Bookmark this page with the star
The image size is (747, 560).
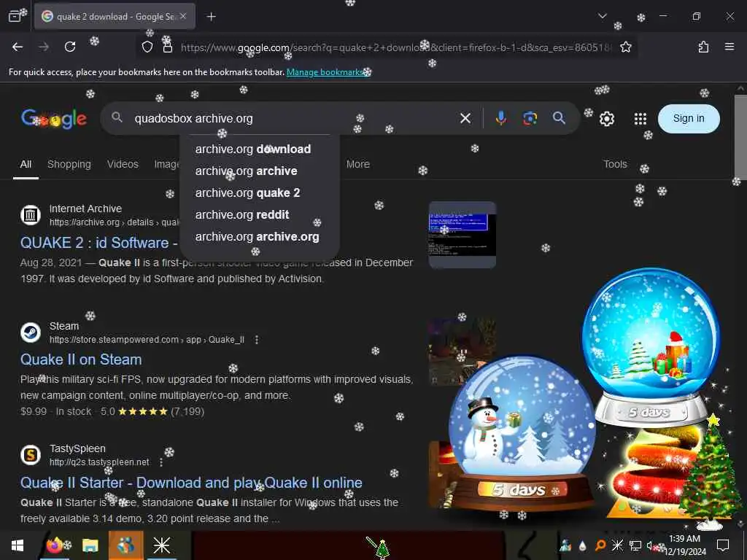pyautogui.click(x=625, y=47)
